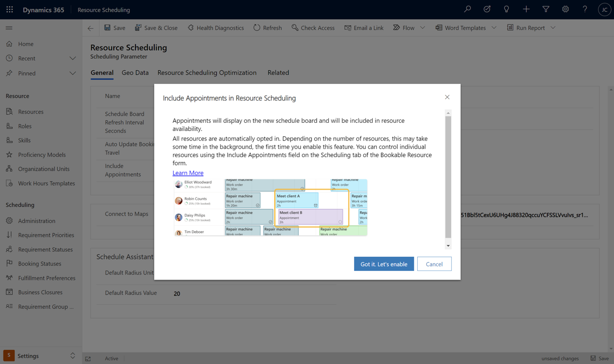This screenshot has height=364, width=614.
Task: Click Email a Link command
Action: click(x=364, y=28)
